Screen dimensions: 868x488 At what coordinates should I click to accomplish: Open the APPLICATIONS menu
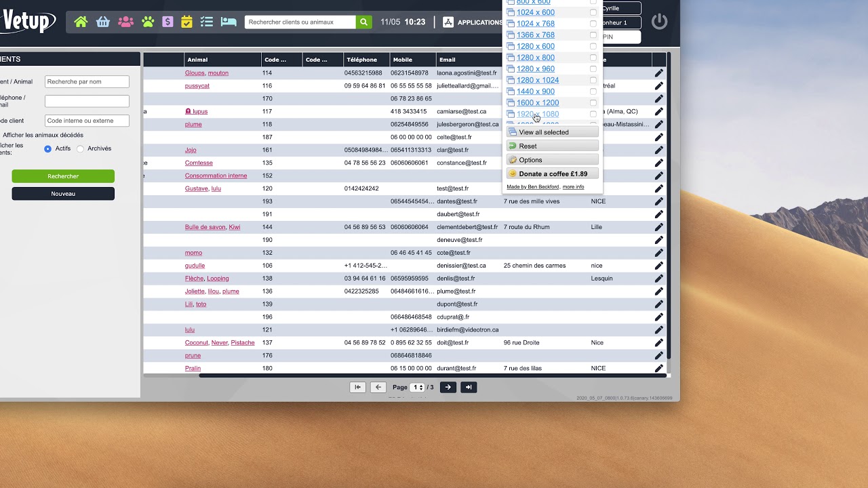473,22
